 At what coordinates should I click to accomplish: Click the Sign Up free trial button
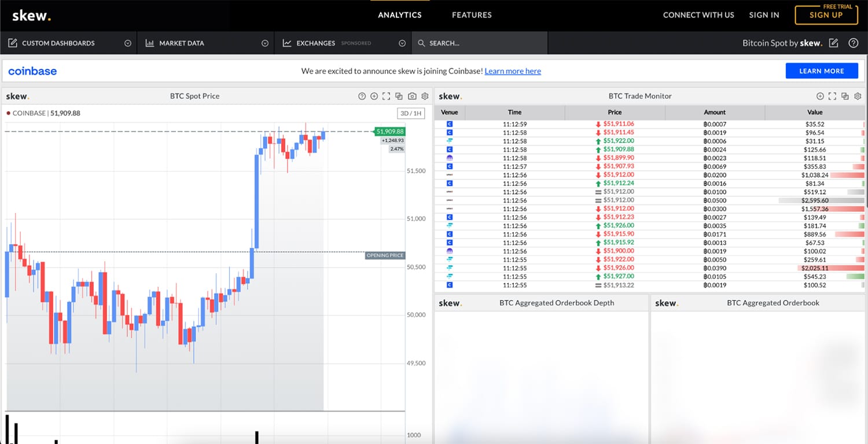click(826, 14)
